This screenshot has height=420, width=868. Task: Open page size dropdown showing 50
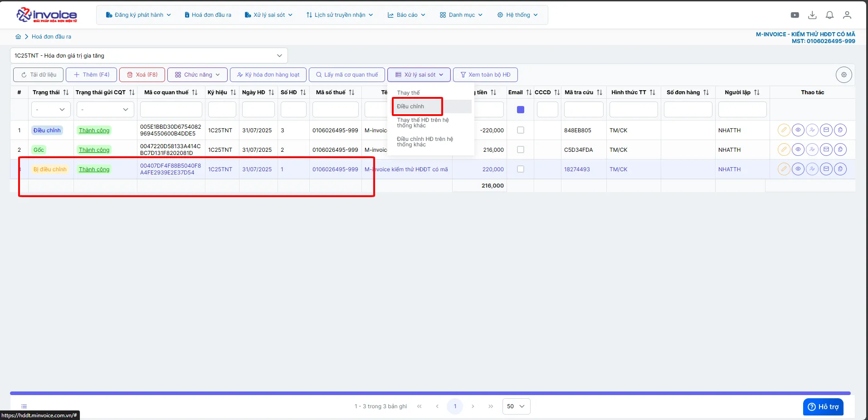[516, 406]
